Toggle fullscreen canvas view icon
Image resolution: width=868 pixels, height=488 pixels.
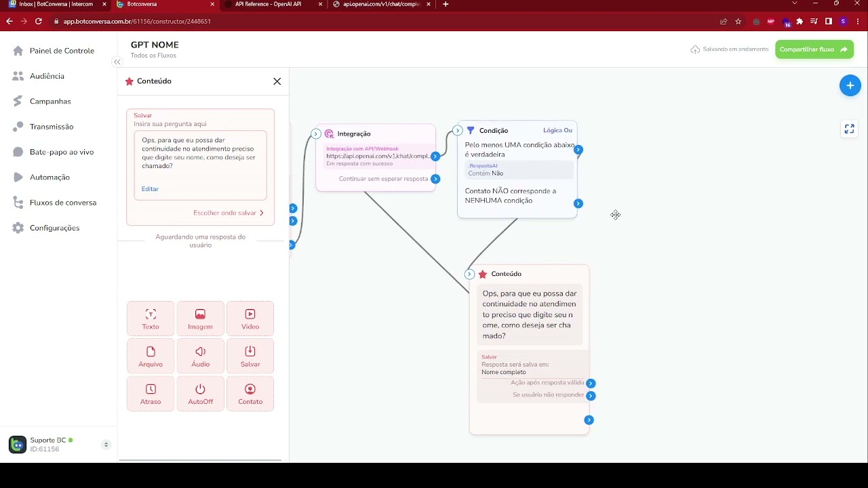point(849,129)
